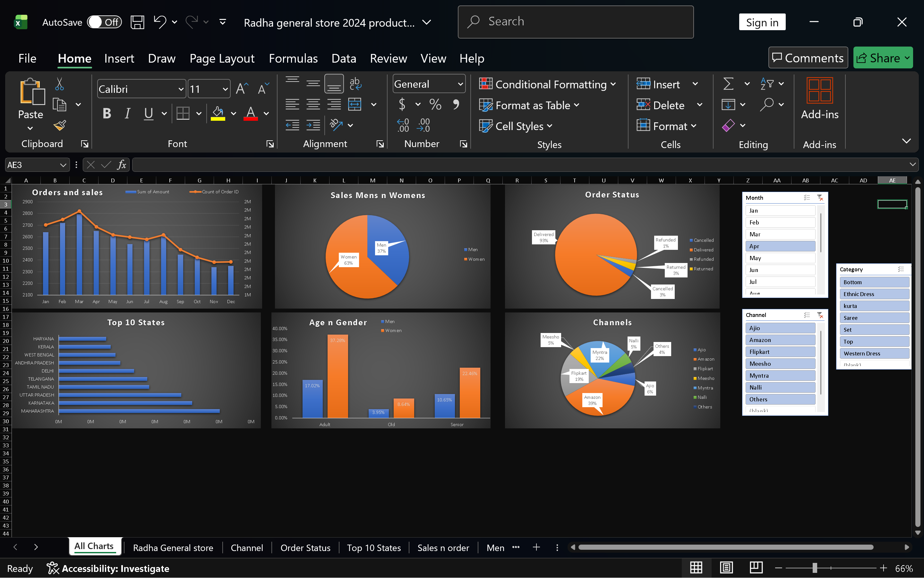Viewport: 924px width, 578px height.
Task: Toggle Center horizontal alignment
Action: pos(313,104)
